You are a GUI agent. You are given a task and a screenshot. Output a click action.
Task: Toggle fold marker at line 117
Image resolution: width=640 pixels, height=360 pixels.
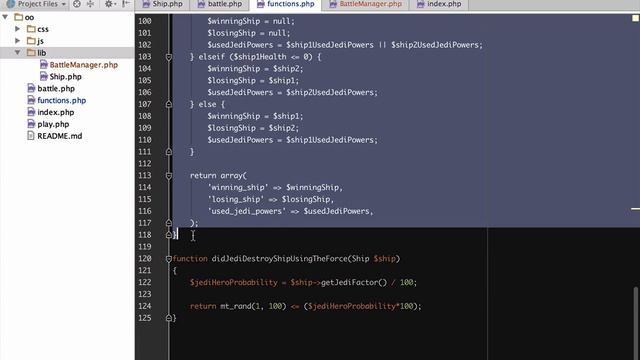(169, 223)
